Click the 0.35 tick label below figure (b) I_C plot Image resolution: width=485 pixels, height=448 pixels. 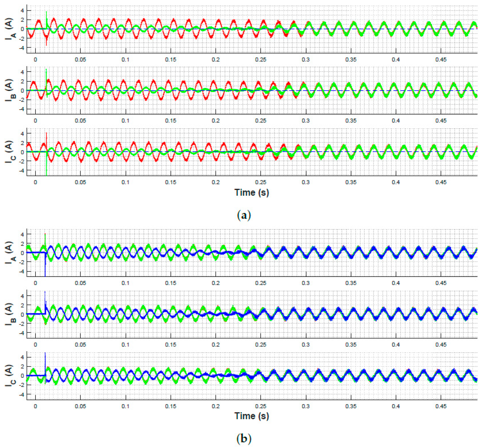[x=351, y=406]
